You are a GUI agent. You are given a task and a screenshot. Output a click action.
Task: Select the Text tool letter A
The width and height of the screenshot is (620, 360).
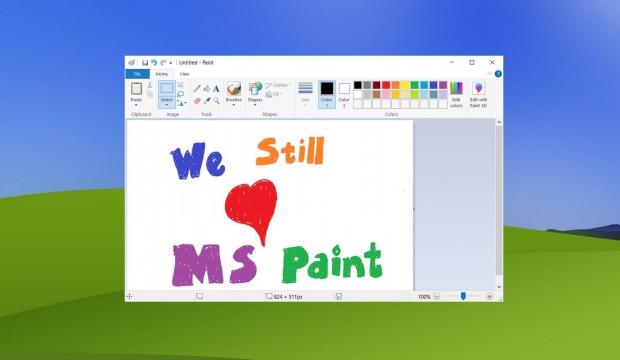(x=216, y=89)
